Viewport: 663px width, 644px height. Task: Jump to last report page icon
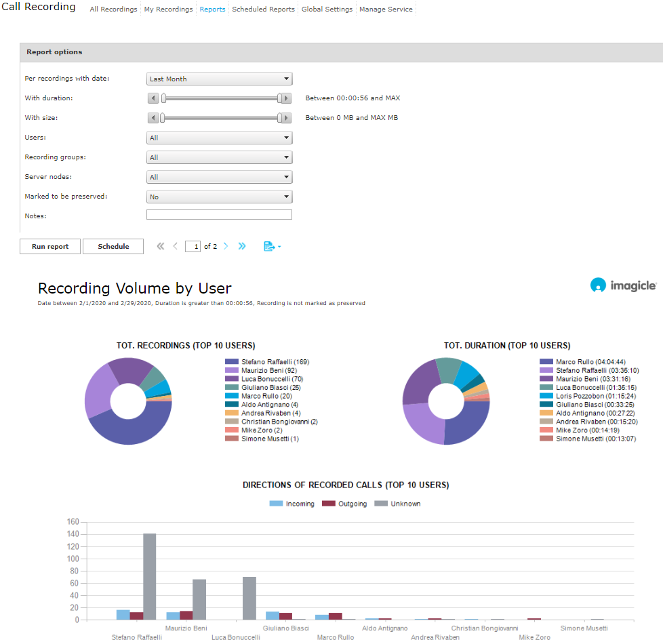click(x=242, y=247)
